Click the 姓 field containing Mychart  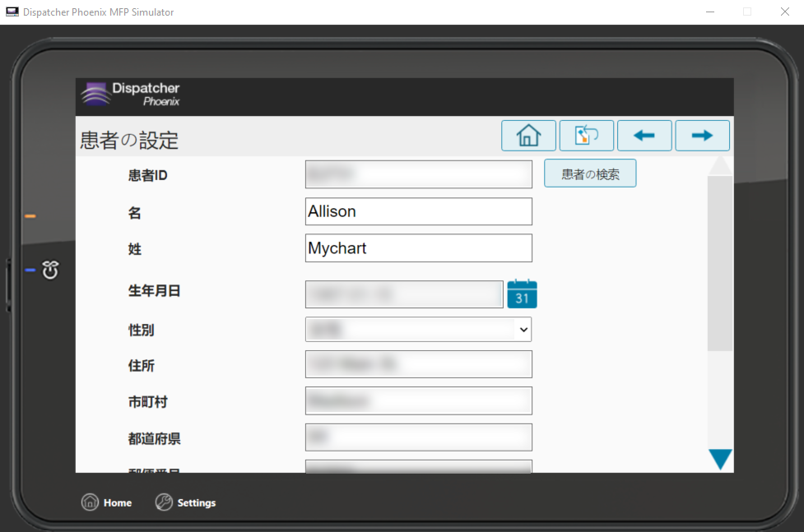point(418,248)
